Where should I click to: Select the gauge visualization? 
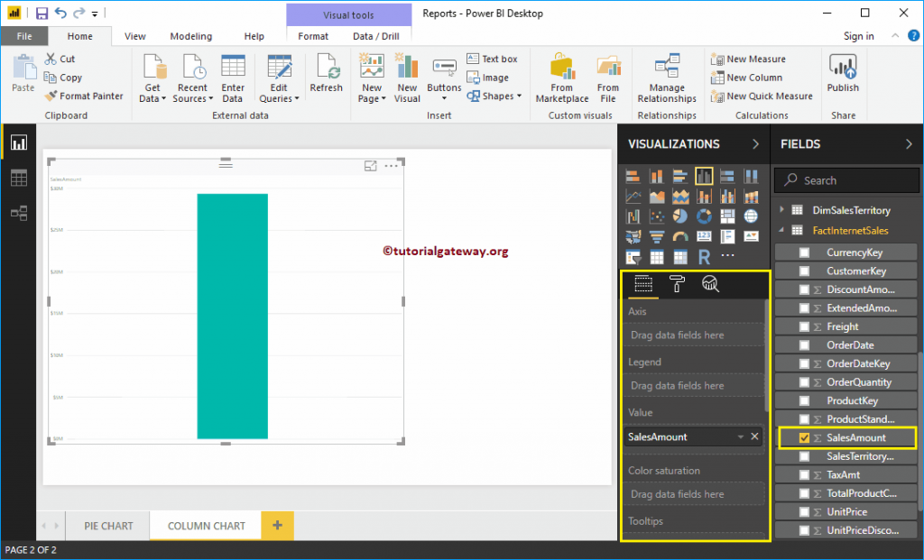coord(680,237)
